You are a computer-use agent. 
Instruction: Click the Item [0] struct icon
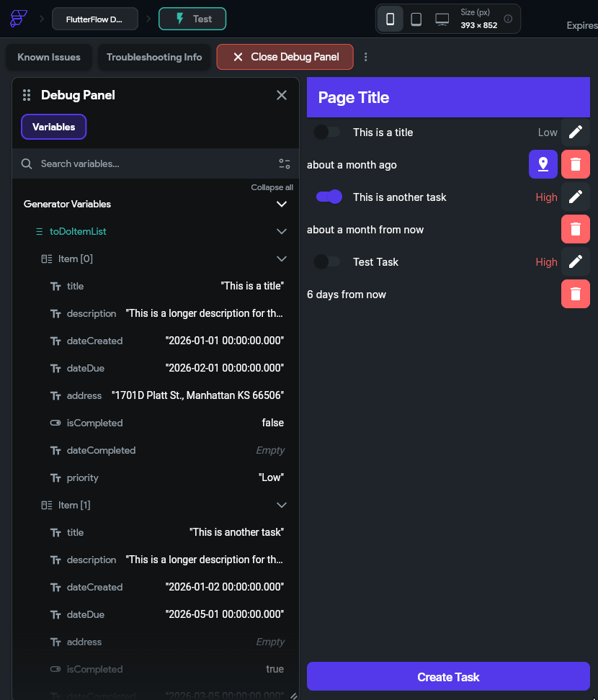46,259
